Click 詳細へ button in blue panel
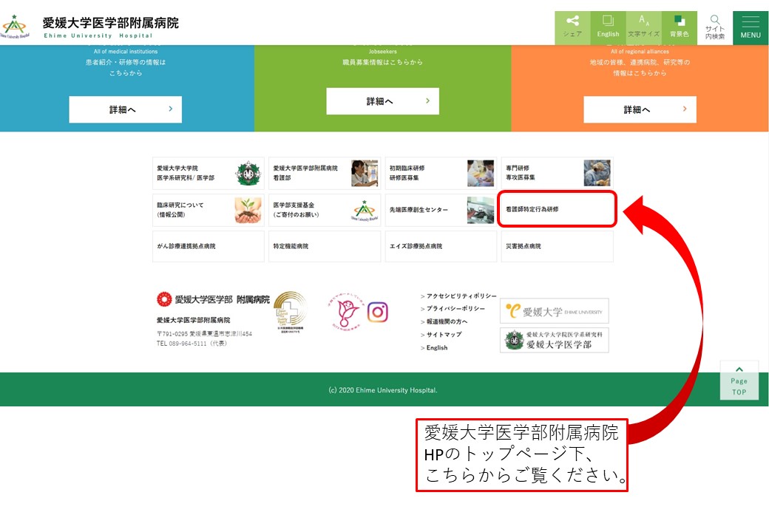The height and width of the screenshot is (532, 769). (126, 109)
